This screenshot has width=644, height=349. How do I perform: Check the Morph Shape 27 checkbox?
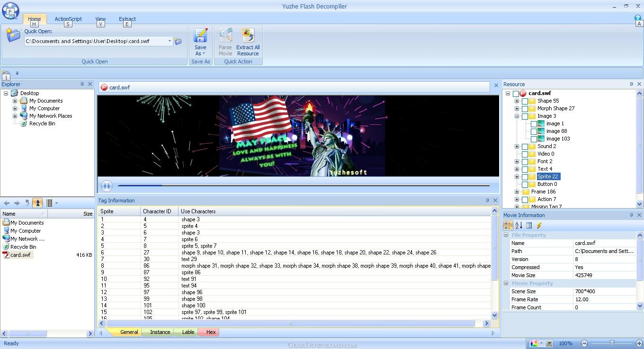tap(525, 109)
